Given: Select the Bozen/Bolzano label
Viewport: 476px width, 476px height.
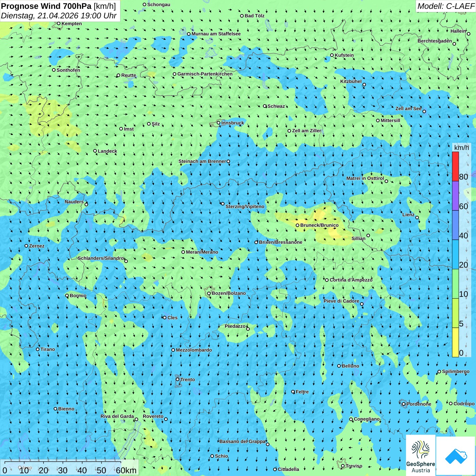Looking at the screenshot, I should point(228,293).
